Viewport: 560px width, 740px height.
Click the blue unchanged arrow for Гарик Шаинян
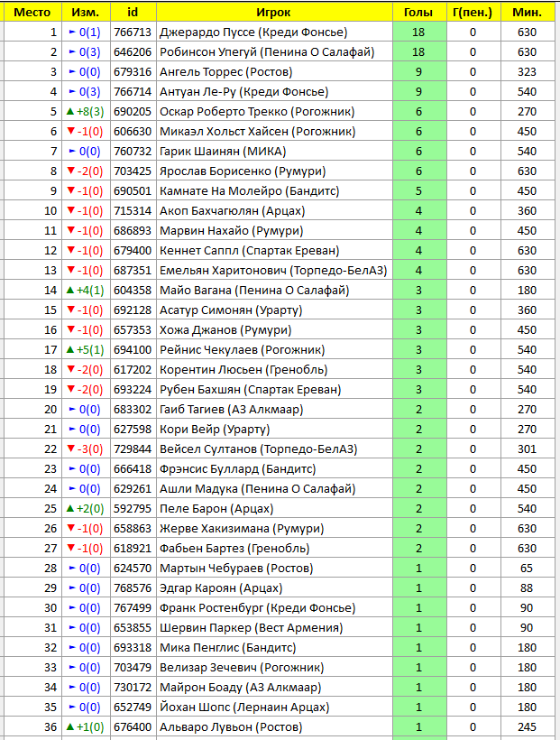[x=72, y=151]
